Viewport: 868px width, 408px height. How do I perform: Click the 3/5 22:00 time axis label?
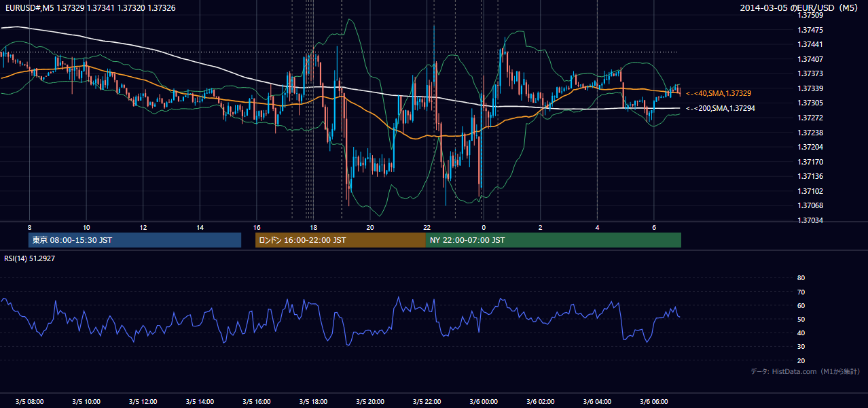[x=427, y=401]
